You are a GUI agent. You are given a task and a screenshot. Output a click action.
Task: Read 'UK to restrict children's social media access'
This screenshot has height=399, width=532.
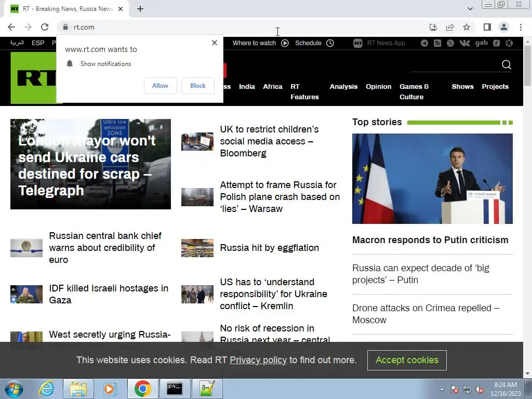pyautogui.click(x=270, y=141)
